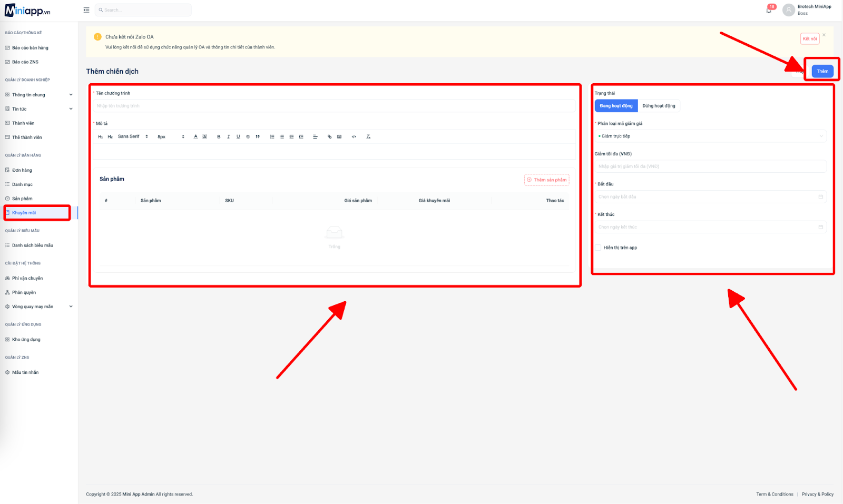This screenshot has width=843, height=504.
Task: Toggle italic formatting in Mô tả editor
Action: pyautogui.click(x=229, y=137)
